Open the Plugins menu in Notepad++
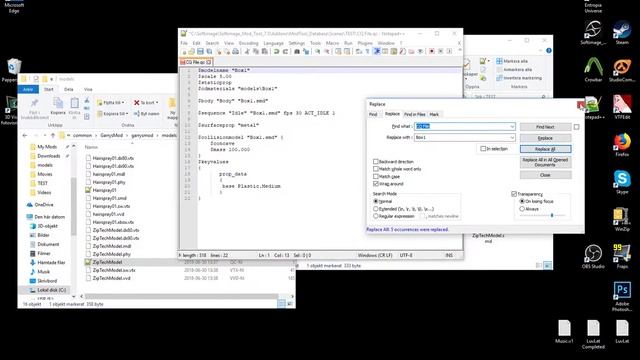This screenshot has width=640, height=360. pos(365,43)
